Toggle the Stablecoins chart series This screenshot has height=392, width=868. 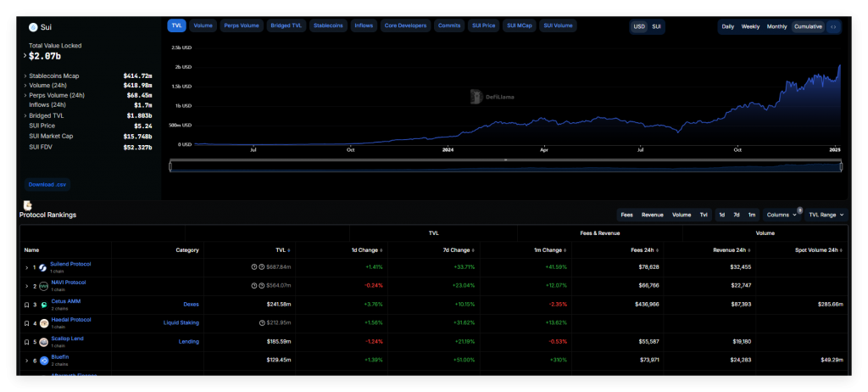click(328, 25)
